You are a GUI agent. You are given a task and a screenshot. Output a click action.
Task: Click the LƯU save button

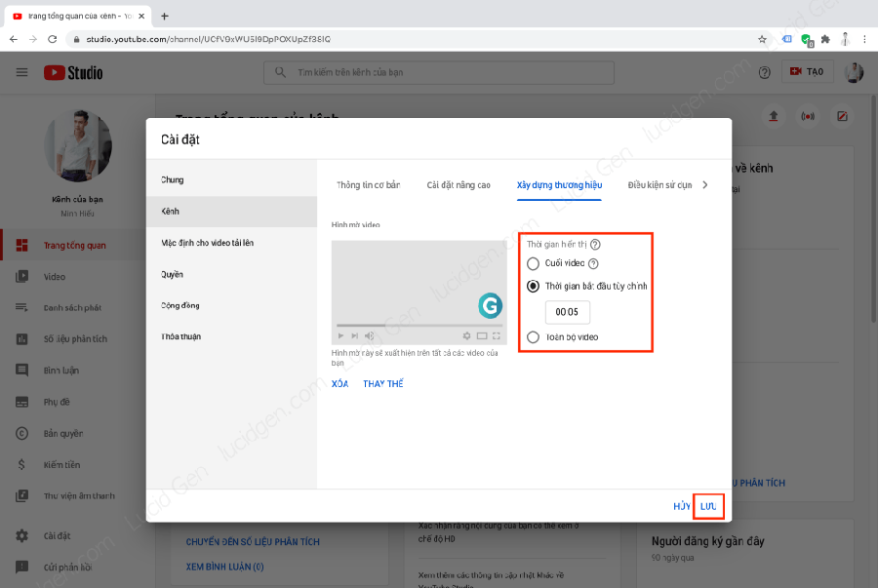[x=708, y=507]
